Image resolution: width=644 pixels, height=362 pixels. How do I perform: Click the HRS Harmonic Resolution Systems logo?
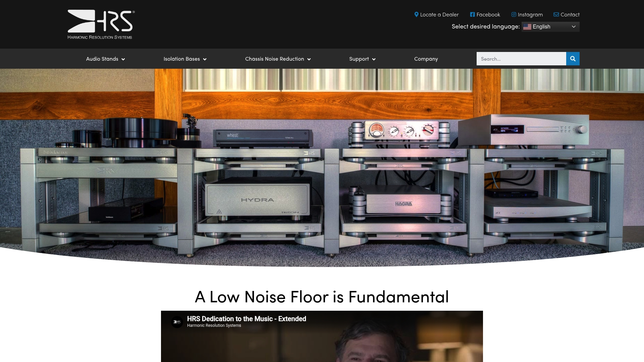101,24
